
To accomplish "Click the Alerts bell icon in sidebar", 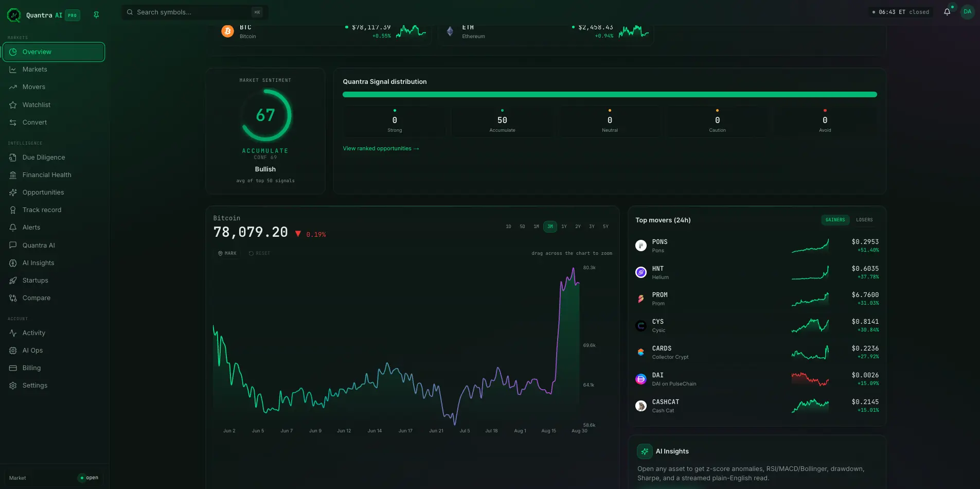I will coord(13,228).
